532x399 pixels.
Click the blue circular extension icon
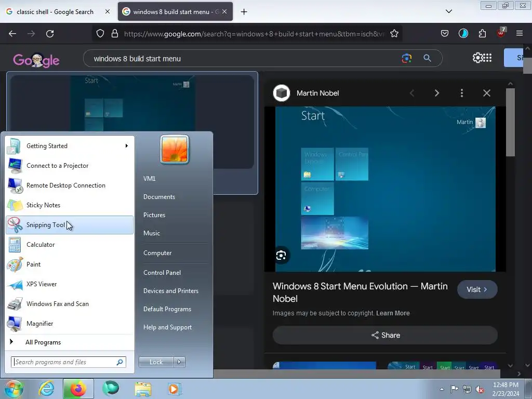(x=463, y=33)
